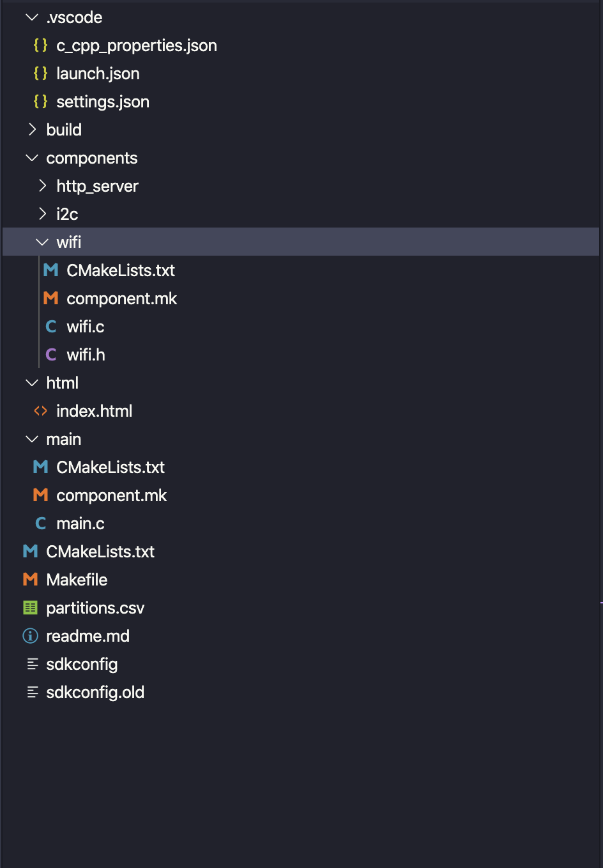Click the orange M icon of wifi component.mk
The image size is (603, 868).
click(50, 298)
